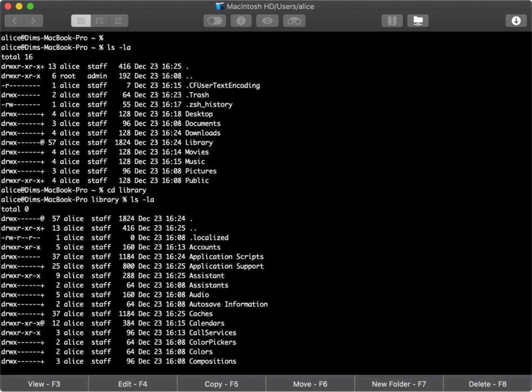Viewport: 532px width, 392px height.
Task: Click the 'Public' directory name in terminal
Action: (197, 181)
